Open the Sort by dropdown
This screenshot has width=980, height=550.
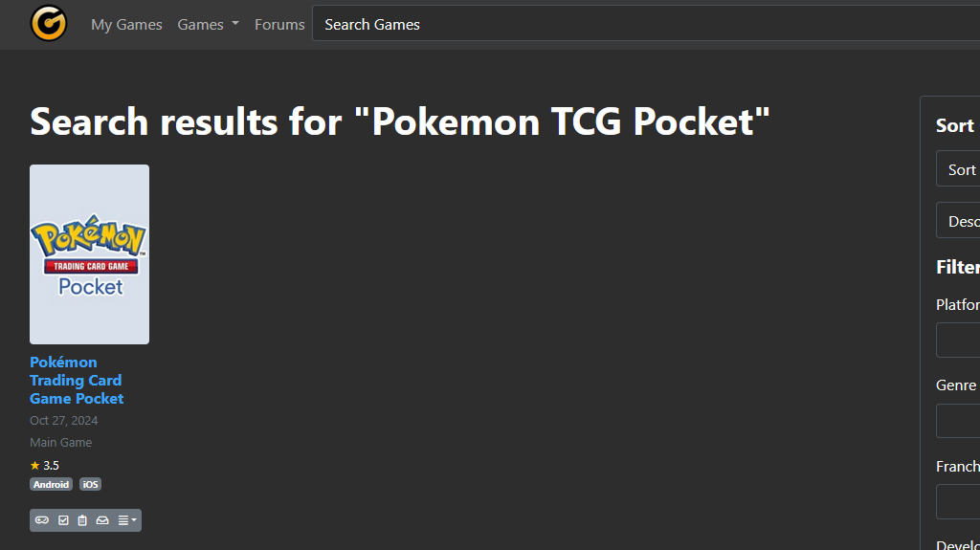959,169
